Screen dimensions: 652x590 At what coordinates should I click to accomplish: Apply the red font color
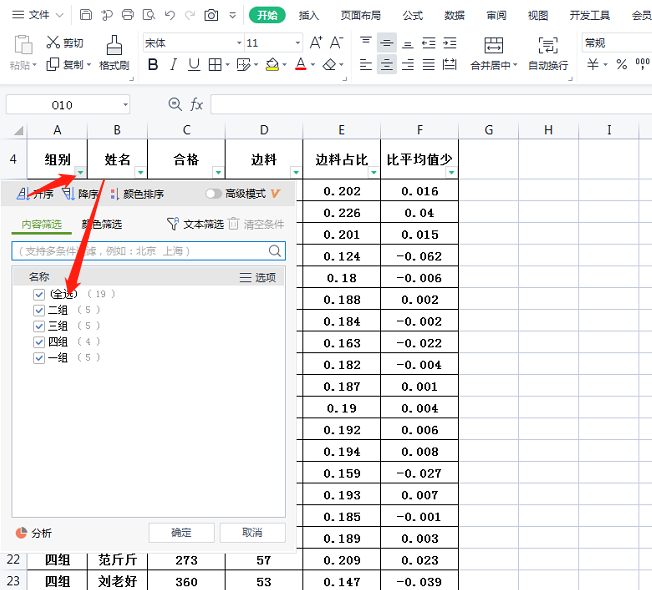pyautogui.click(x=301, y=64)
